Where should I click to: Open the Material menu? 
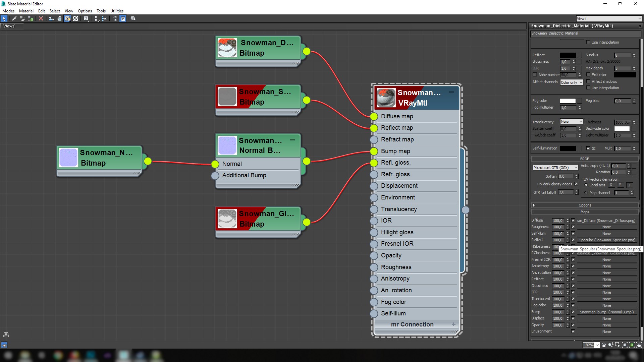(26, 11)
